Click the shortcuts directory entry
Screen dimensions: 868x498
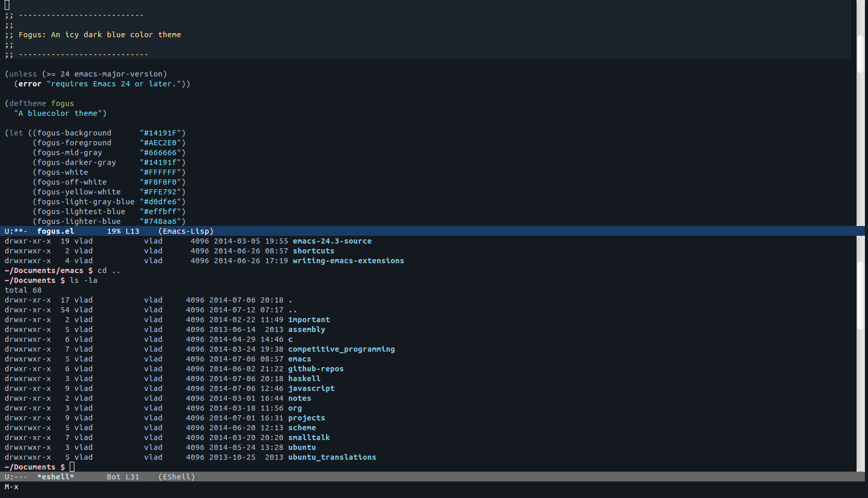(314, 251)
